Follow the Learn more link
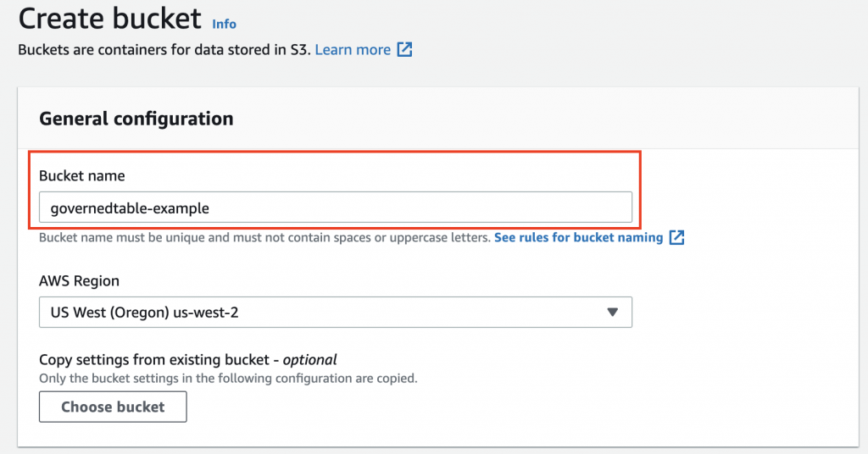 point(353,50)
